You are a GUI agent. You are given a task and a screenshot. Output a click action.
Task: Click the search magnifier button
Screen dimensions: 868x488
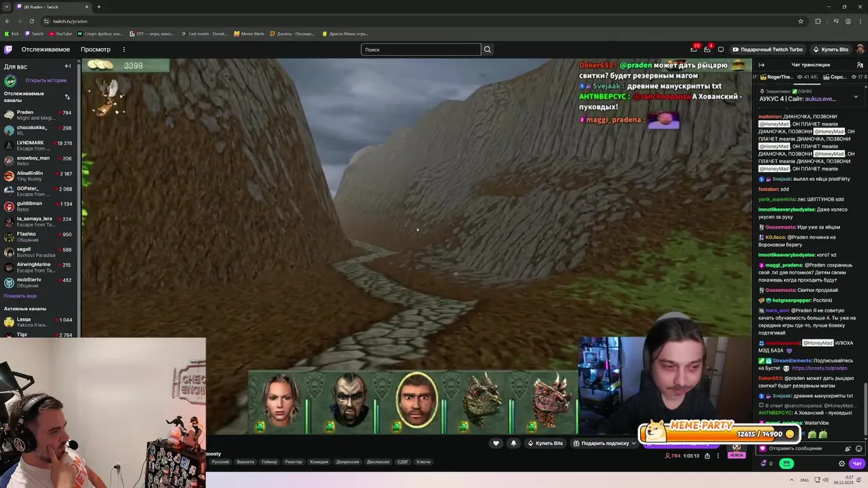[487, 49]
